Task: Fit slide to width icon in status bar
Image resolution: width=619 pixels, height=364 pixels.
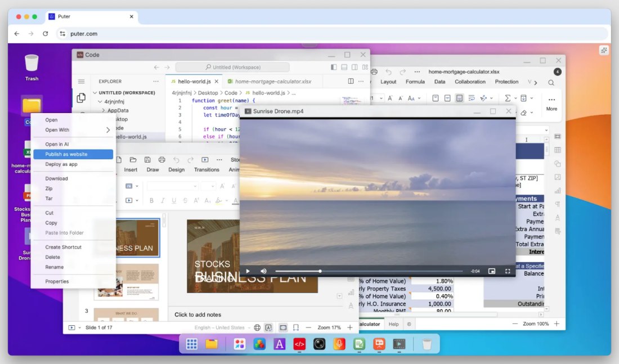Action: [x=295, y=327]
